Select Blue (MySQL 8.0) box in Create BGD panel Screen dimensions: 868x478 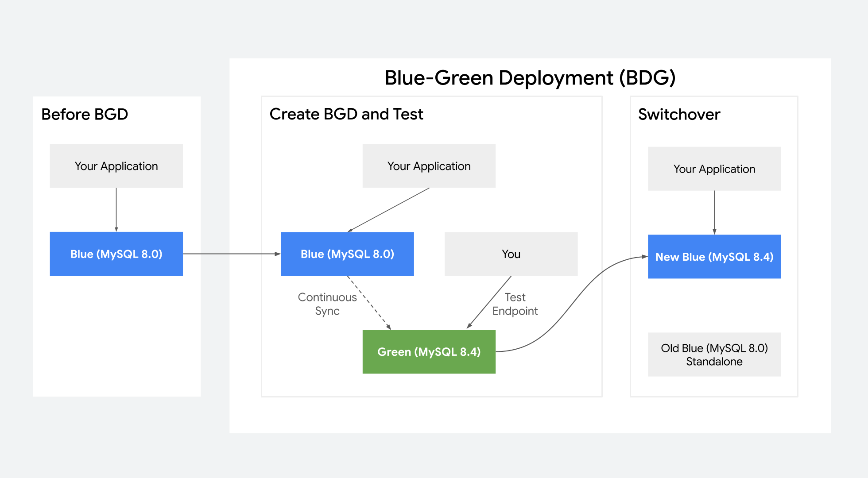pos(348,254)
